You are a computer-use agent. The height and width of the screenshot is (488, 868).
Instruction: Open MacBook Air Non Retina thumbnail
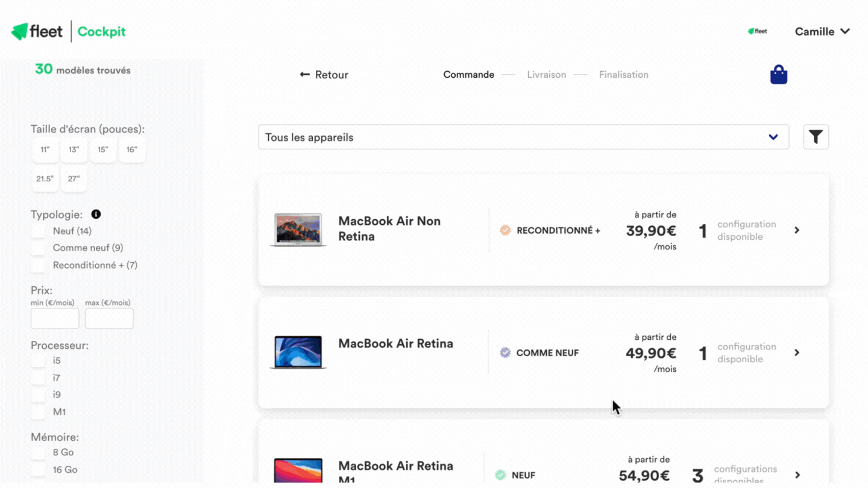click(x=298, y=230)
